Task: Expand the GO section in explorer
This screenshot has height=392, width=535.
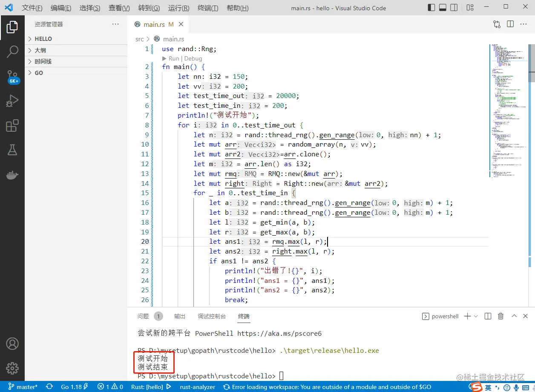Action: pyautogui.click(x=76, y=73)
